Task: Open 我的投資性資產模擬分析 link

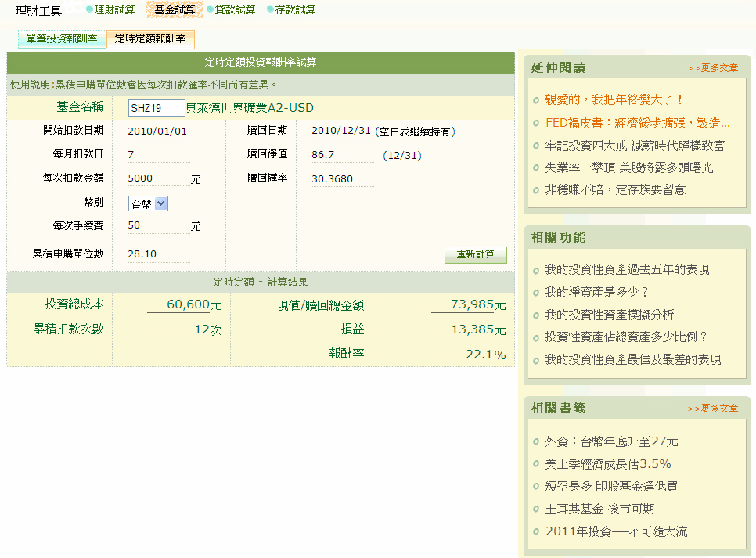Action: pos(610,315)
